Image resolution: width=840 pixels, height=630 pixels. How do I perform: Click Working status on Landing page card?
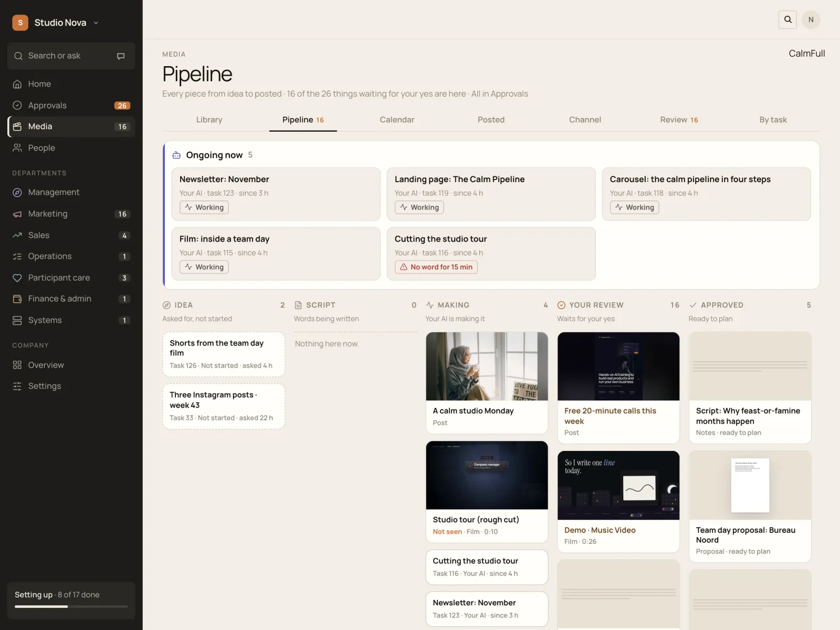419,207
